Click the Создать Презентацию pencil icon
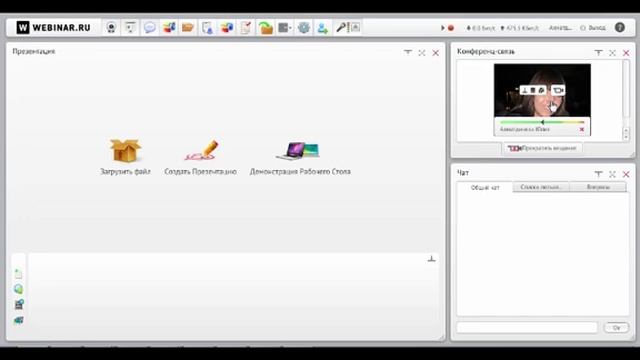640x360 pixels. point(201,150)
